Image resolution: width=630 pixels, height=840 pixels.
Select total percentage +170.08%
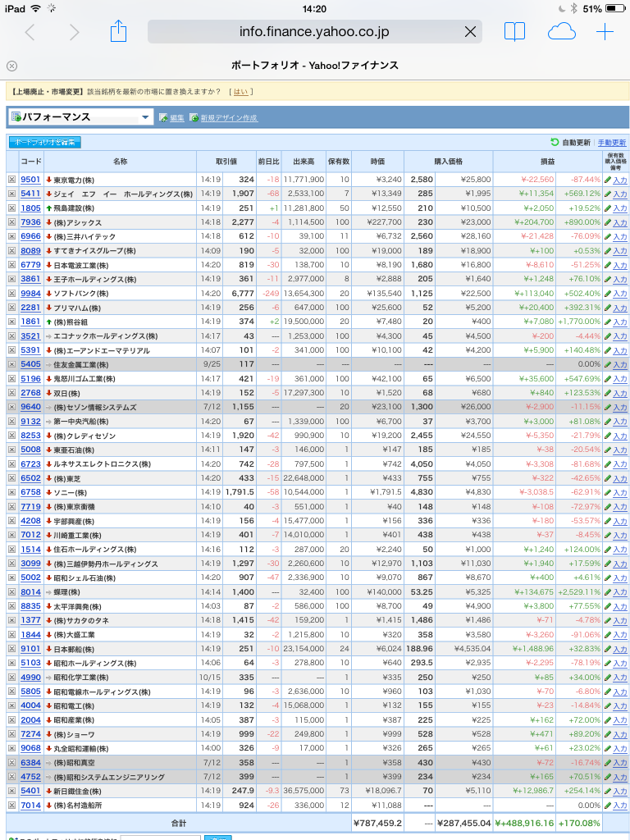[x=579, y=823]
